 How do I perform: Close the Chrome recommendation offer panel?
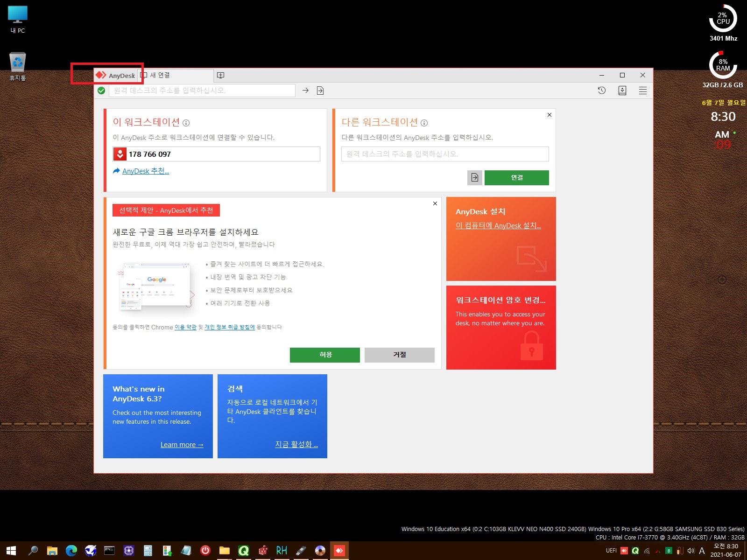[x=435, y=203]
